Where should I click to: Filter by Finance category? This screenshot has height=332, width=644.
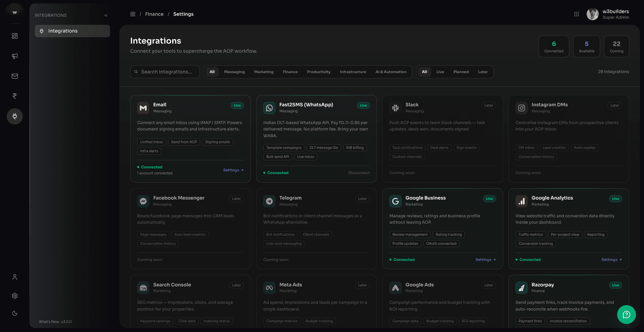290,72
